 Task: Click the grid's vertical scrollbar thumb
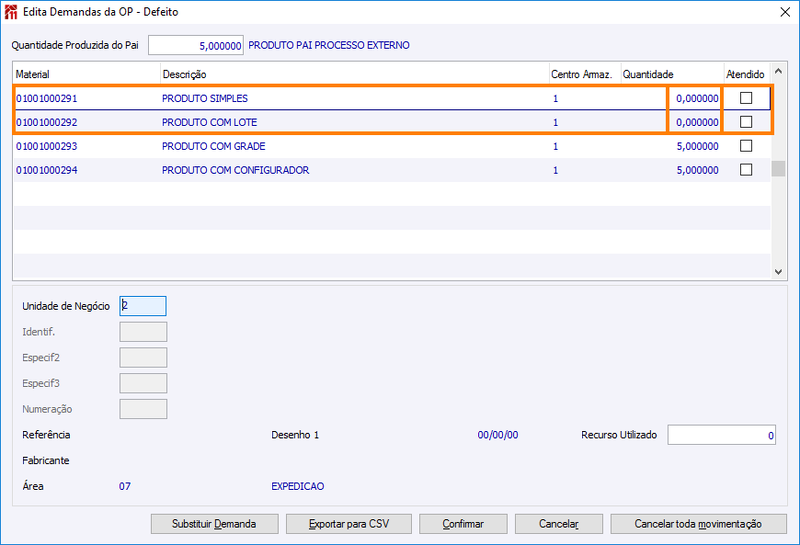(778, 168)
